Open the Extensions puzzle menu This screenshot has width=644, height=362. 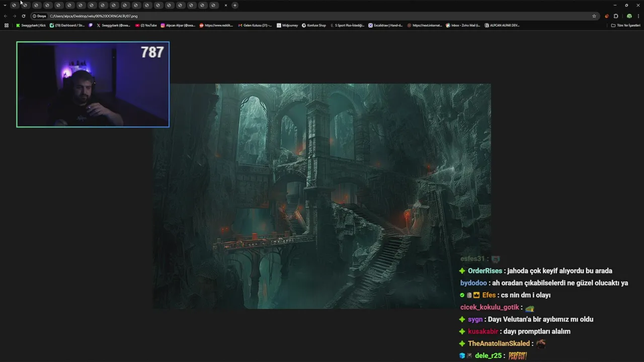click(x=616, y=16)
